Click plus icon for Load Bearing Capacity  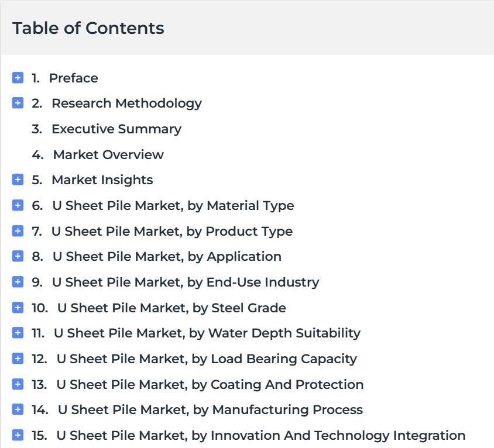coord(18,359)
